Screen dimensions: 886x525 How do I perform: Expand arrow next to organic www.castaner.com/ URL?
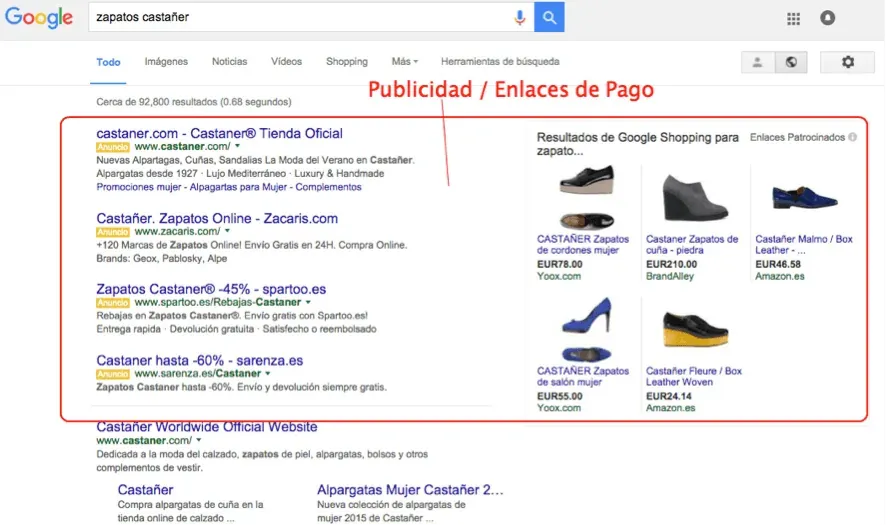(x=199, y=440)
